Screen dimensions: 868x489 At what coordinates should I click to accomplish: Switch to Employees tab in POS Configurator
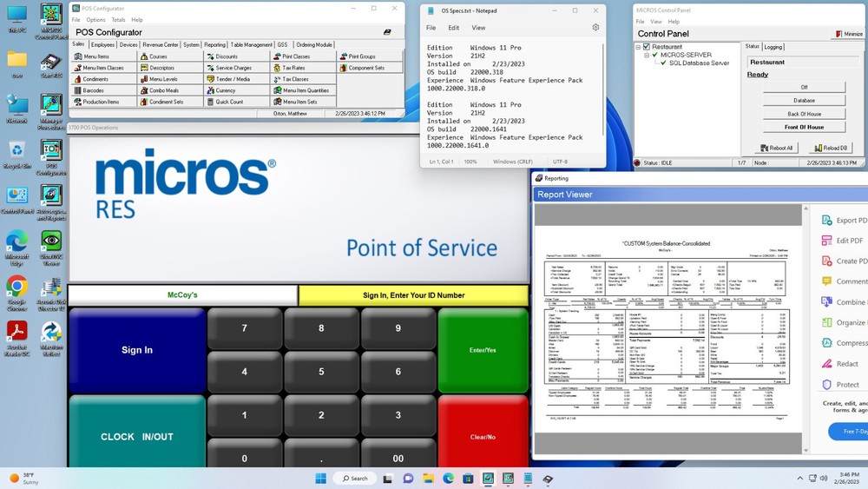pos(102,45)
